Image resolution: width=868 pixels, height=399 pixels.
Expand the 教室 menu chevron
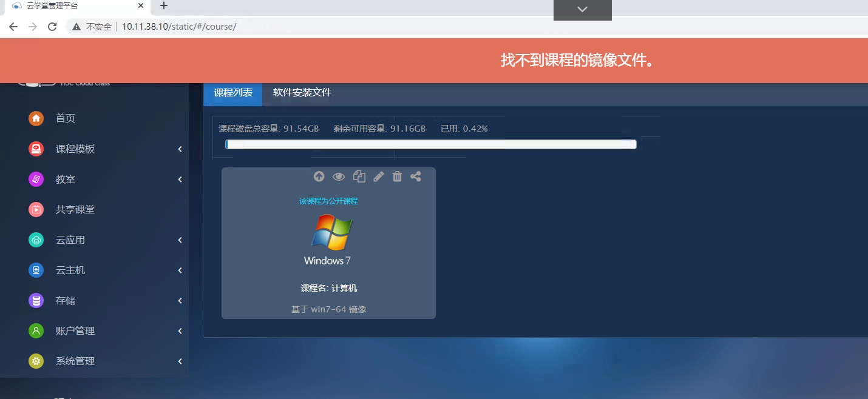(x=180, y=179)
